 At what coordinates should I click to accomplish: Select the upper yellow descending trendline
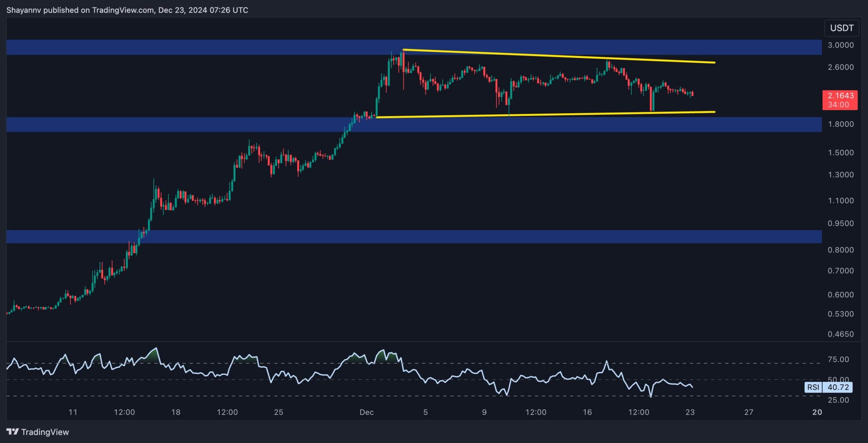point(559,56)
